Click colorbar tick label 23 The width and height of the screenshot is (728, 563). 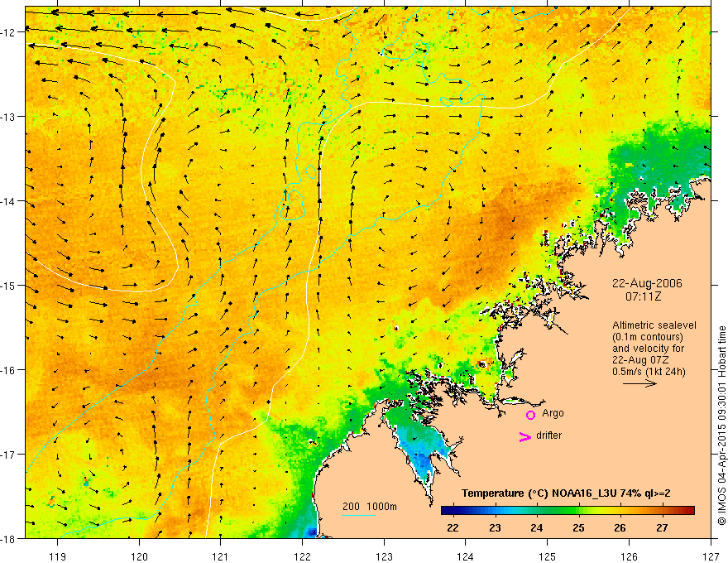tap(495, 527)
